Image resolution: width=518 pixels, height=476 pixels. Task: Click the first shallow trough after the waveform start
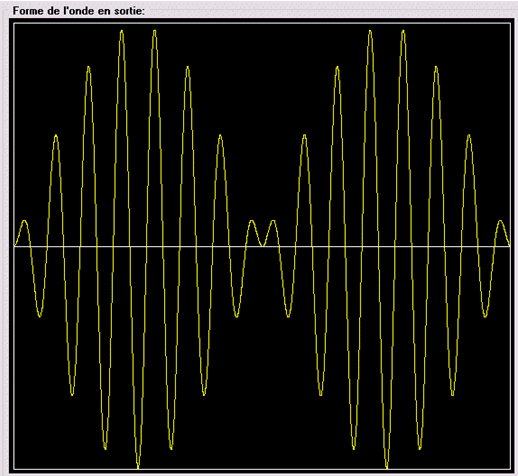[40, 315]
